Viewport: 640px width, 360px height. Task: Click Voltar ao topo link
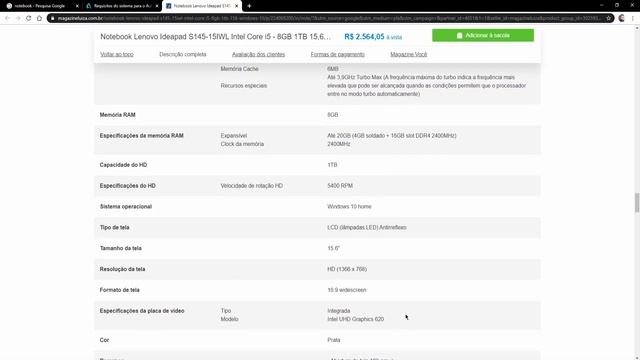point(117,54)
